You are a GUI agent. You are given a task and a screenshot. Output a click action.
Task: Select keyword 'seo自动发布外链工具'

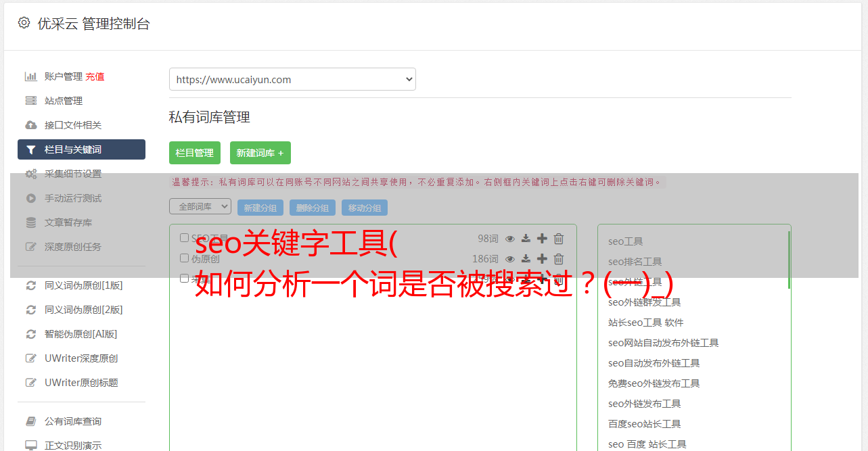(654, 363)
